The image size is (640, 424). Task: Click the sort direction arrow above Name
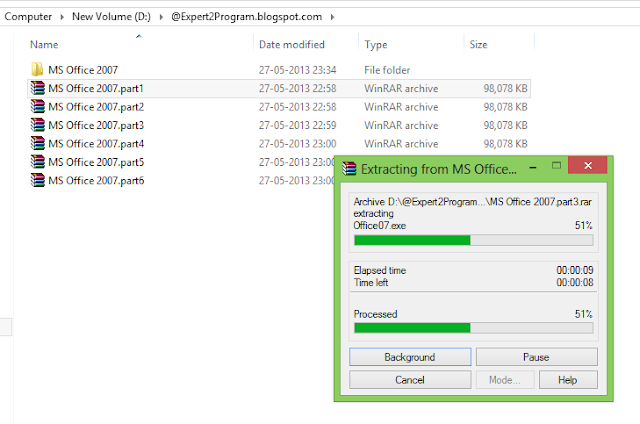pyautogui.click(x=139, y=36)
